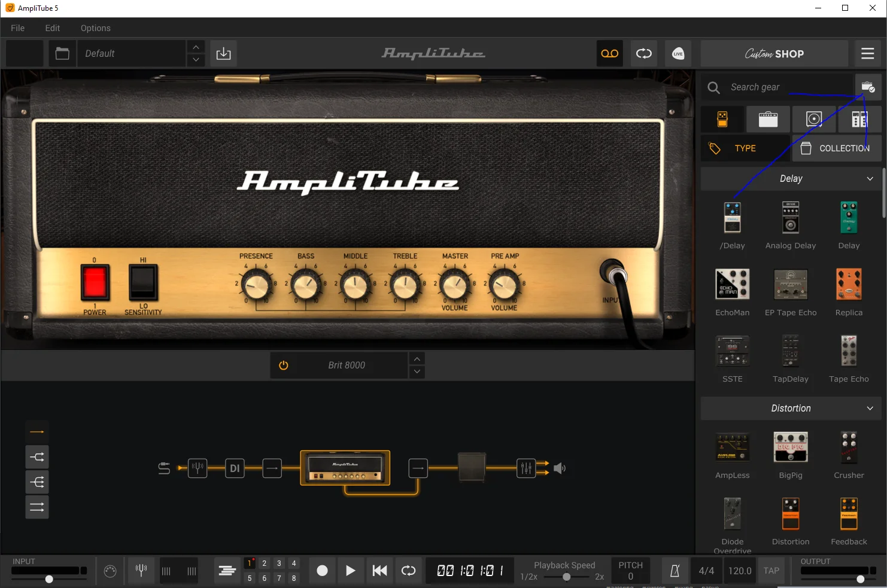The height and width of the screenshot is (588, 887).
Task: Open the File menu
Action: click(x=18, y=28)
